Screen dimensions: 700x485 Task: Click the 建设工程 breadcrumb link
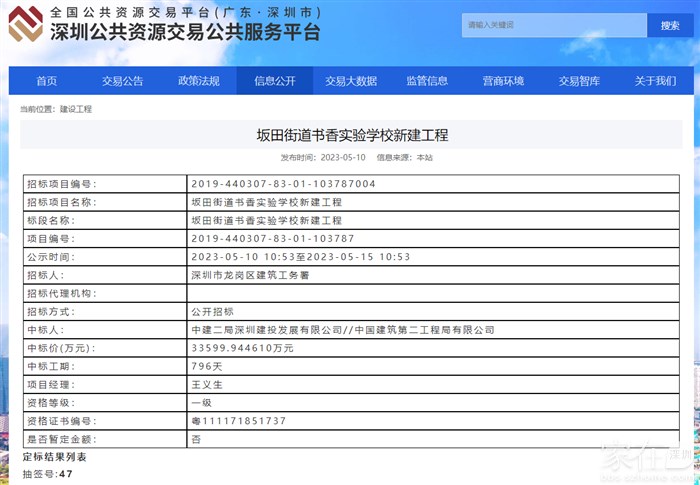[x=75, y=109]
